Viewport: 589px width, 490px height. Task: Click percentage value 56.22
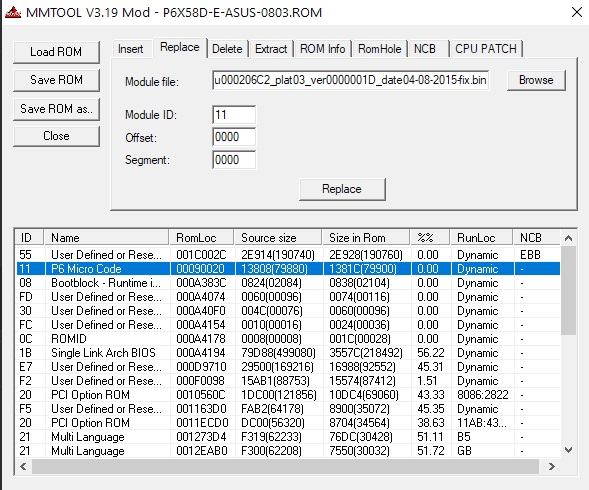click(x=430, y=353)
